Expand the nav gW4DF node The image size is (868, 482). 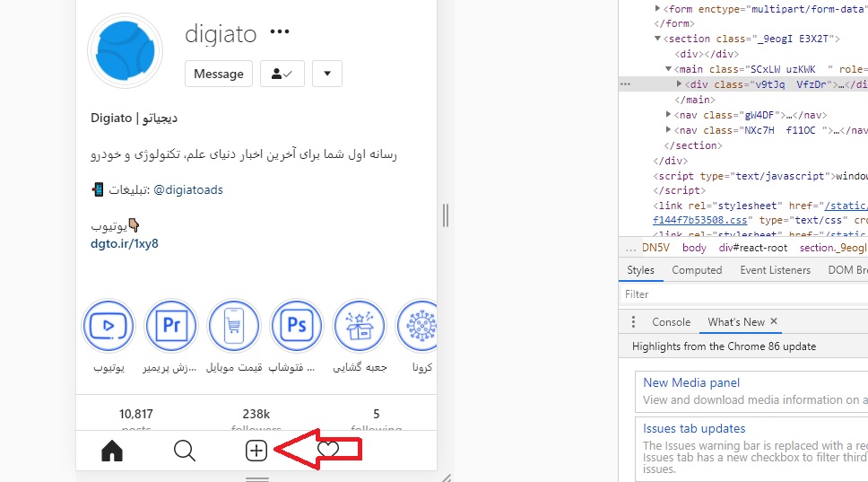[x=668, y=115]
